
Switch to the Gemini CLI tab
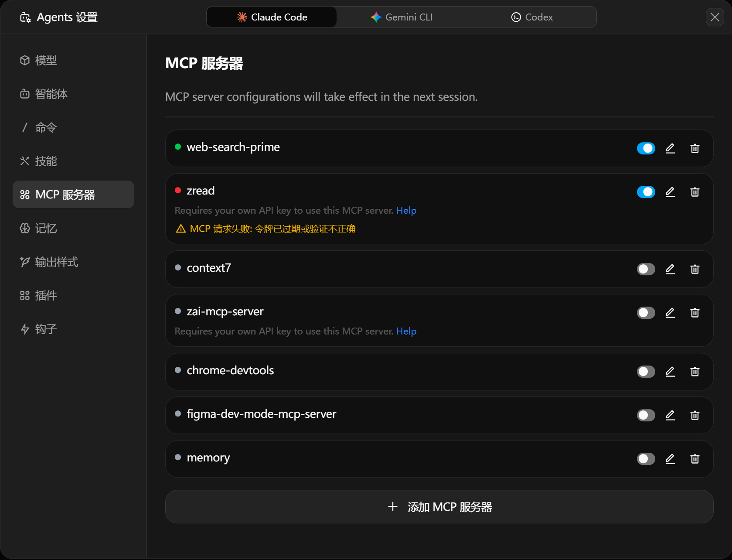(x=402, y=17)
